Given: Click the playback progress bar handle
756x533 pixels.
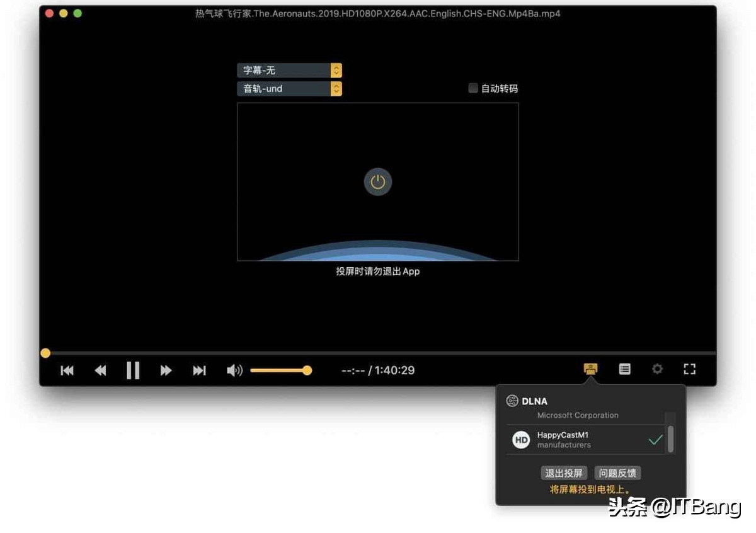Looking at the screenshot, I should tap(45, 353).
